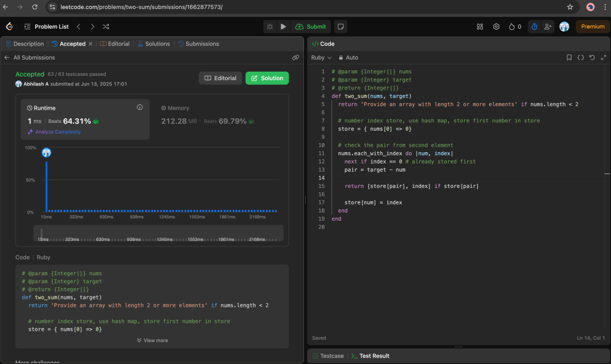Click the LeetCode logo icon
This screenshot has width=611, height=364.
pyautogui.click(x=10, y=26)
